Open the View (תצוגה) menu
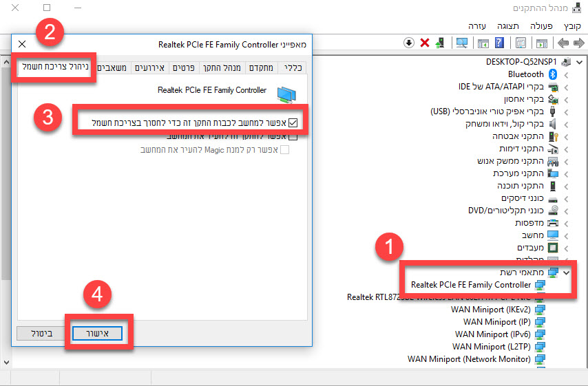 click(x=507, y=26)
